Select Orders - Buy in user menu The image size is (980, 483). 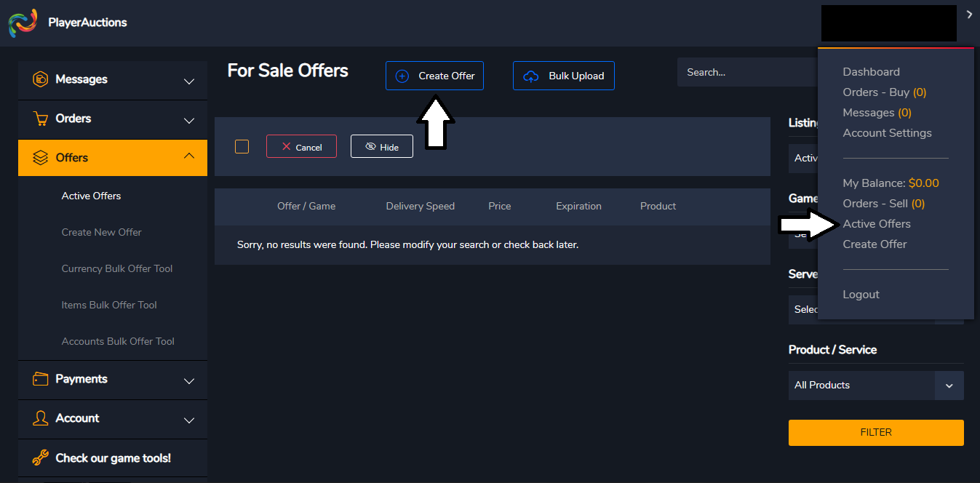[x=885, y=92]
